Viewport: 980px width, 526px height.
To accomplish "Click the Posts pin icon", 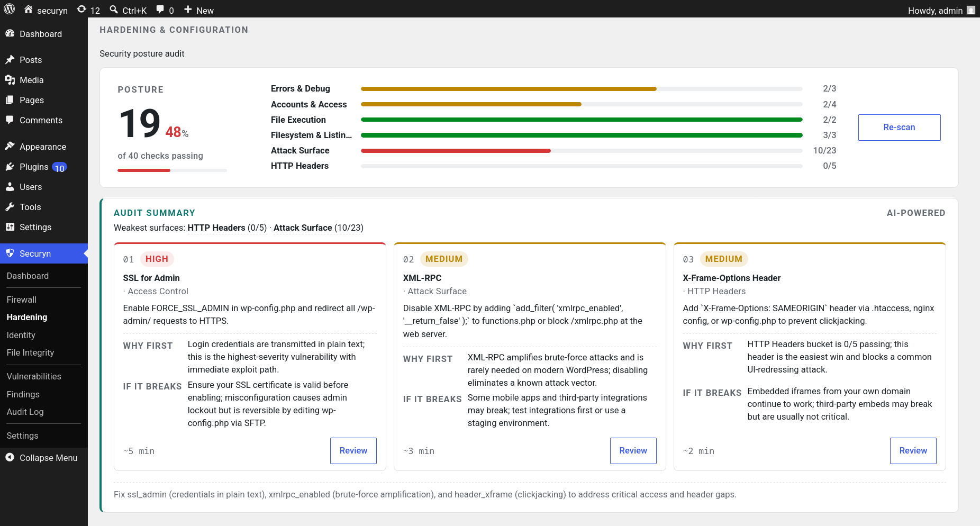I will click(10, 59).
